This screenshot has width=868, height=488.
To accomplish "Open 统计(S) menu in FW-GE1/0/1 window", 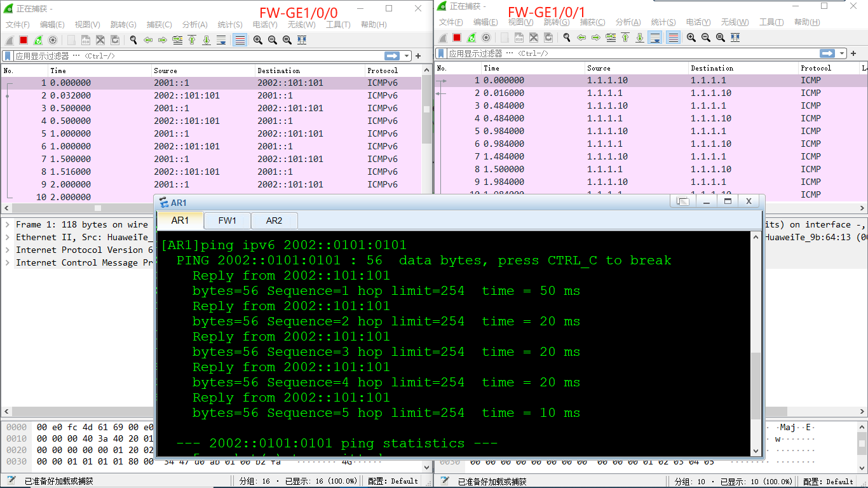I will [x=663, y=22].
